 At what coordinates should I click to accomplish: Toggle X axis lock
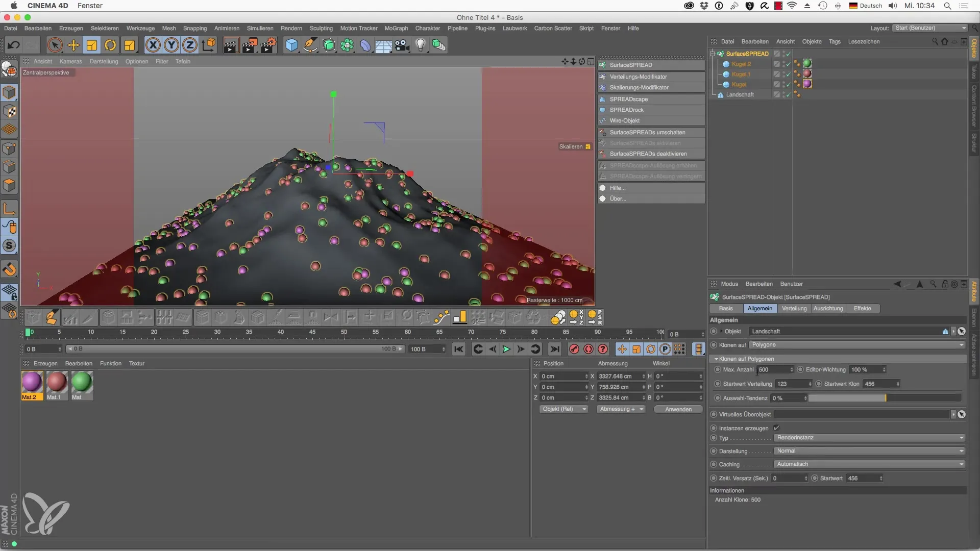coord(153,45)
